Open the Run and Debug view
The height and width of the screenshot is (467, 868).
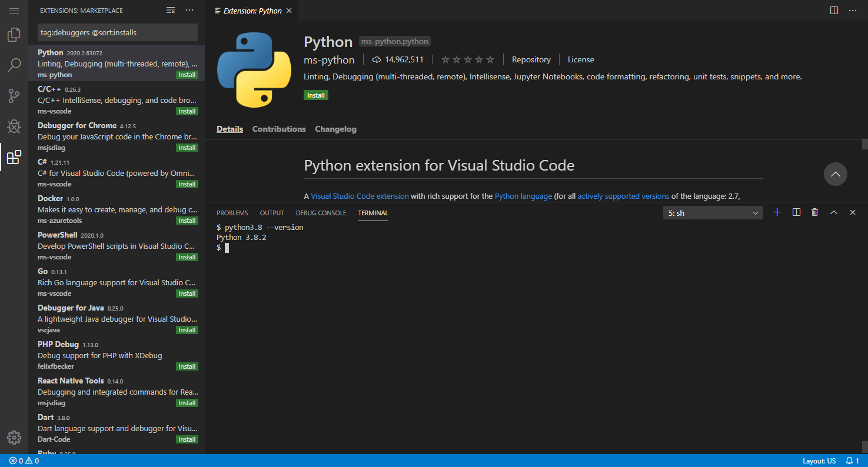tap(14, 126)
